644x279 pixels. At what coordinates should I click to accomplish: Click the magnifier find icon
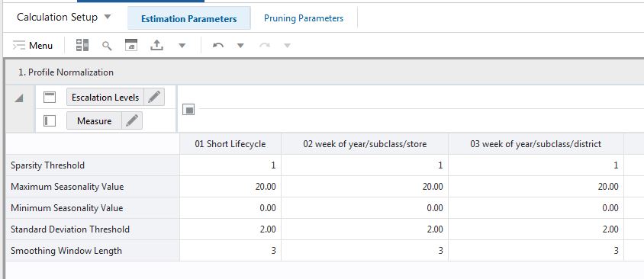point(107,46)
